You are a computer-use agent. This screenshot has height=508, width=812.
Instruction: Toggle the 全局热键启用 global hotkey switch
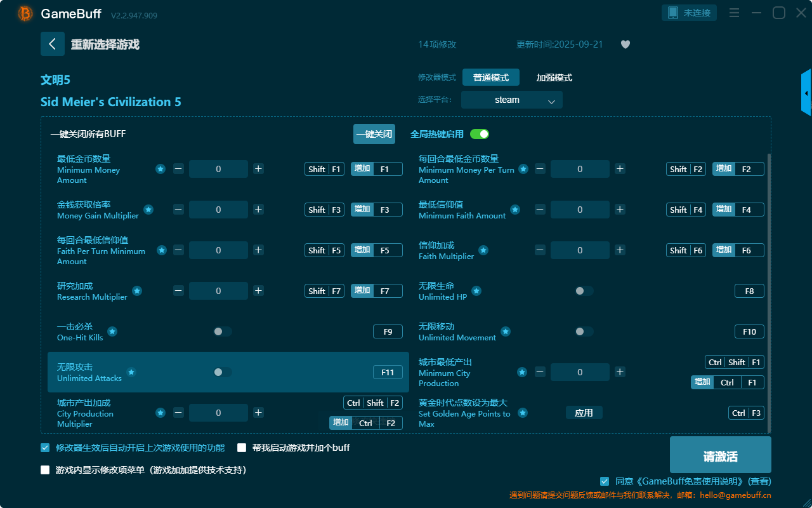480,134
